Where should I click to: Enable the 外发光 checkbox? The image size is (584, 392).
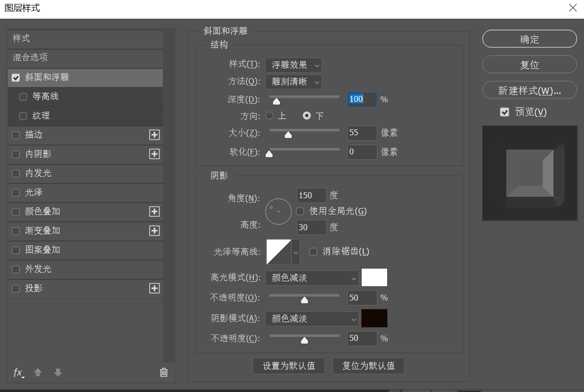16,269
